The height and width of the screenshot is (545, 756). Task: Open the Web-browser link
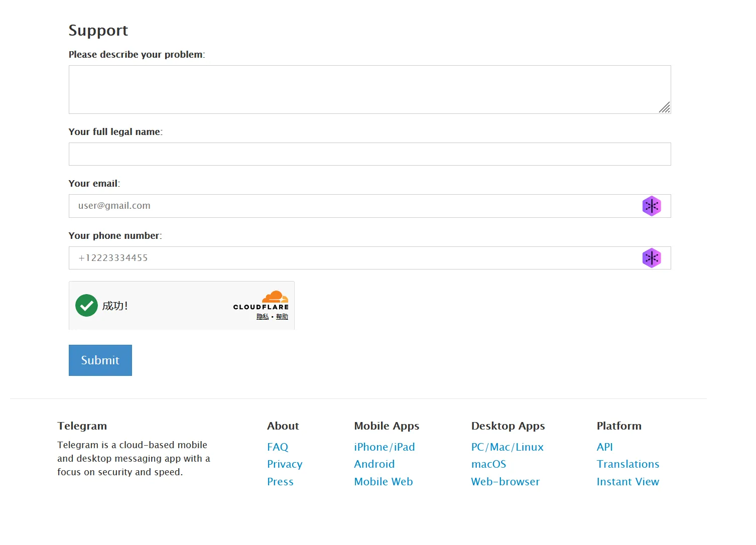click(505, 482)
